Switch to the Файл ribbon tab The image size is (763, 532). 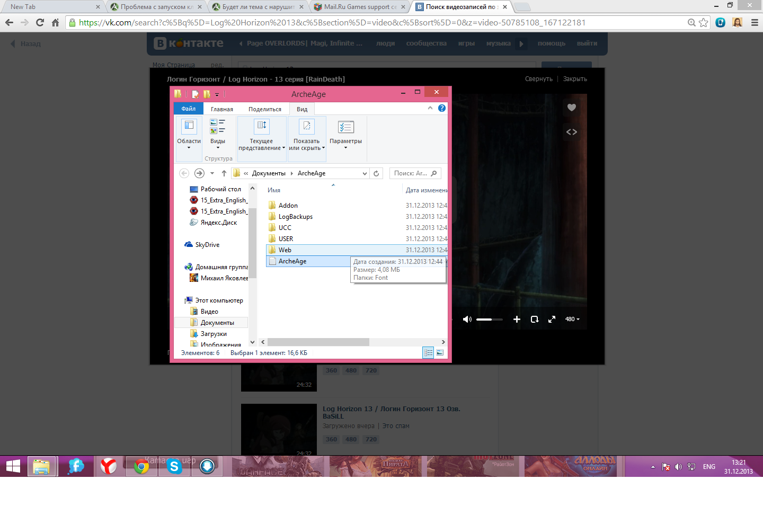(189, 109)
